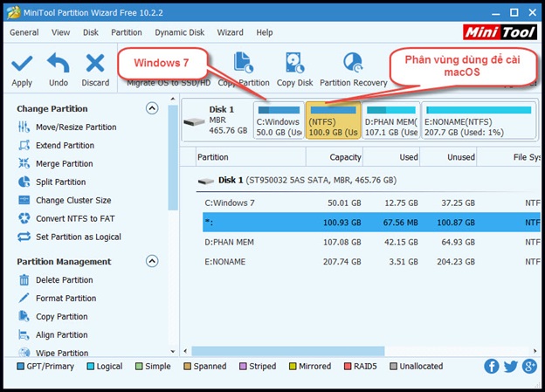Viewport: 545px width, 392px height.
Task: Click the GPT/Primary legend swatch
Action: pos(20,367)
